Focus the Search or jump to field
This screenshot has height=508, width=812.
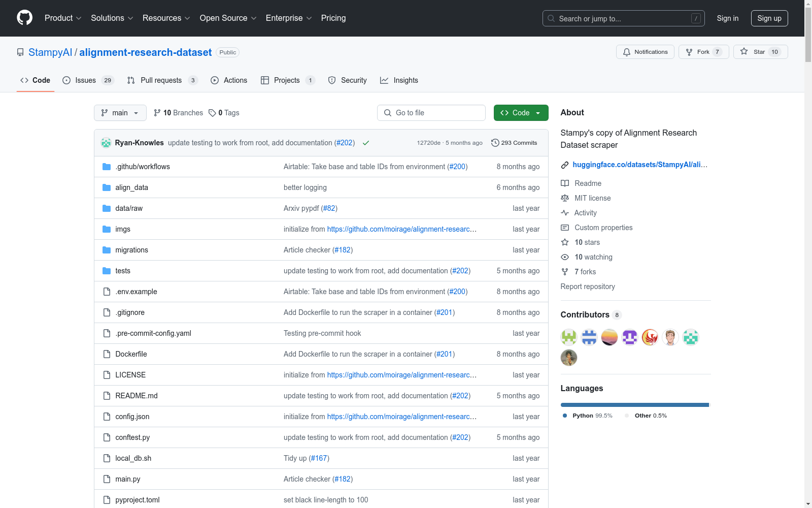624,18
